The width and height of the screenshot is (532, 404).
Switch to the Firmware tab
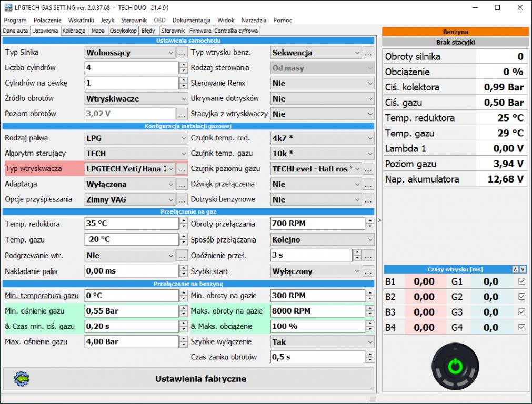point(200,31)
